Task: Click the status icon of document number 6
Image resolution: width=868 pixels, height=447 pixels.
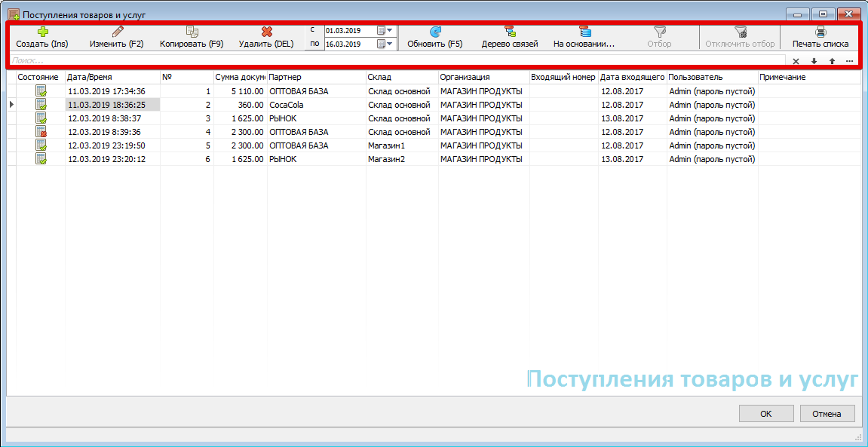Action: click(41, 159)
